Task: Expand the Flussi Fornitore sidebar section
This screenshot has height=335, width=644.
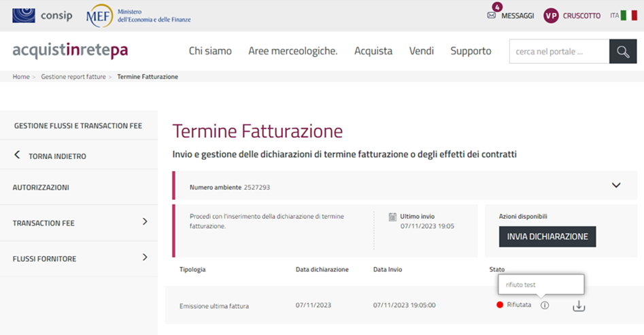Action: click(145, 258)
